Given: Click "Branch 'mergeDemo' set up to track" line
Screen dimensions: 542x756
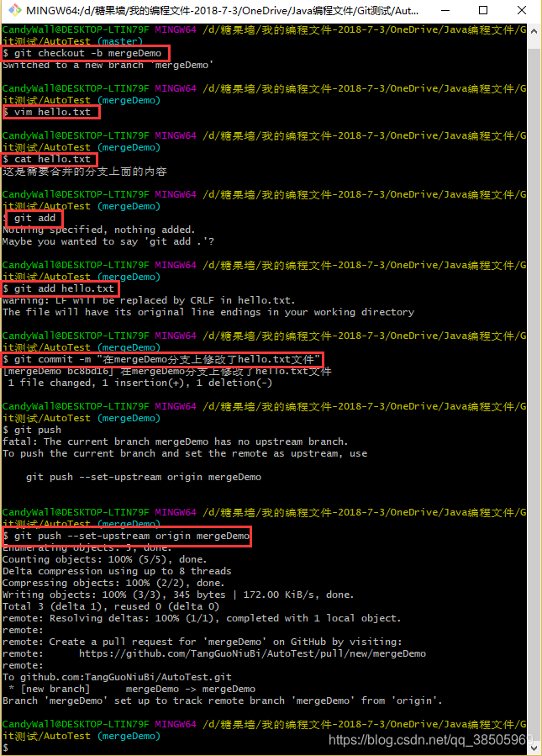Looking at the screenshot, I should coord(223,700).
